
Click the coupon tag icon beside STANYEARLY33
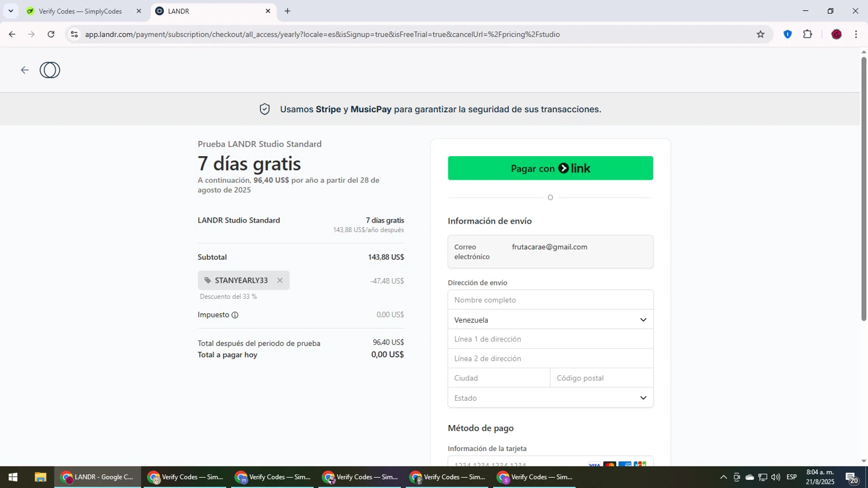coord(208,280)
